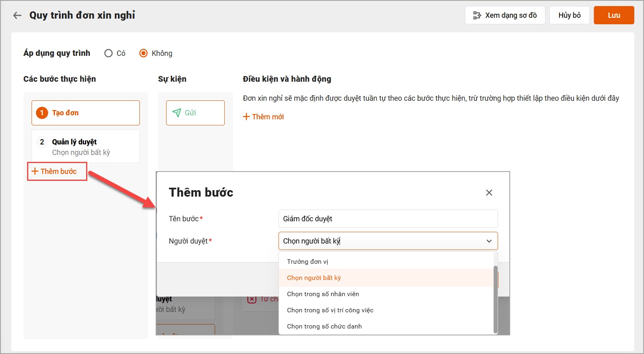Click the orange step 1 number badge
644x354 pixels.
point(42,113)
